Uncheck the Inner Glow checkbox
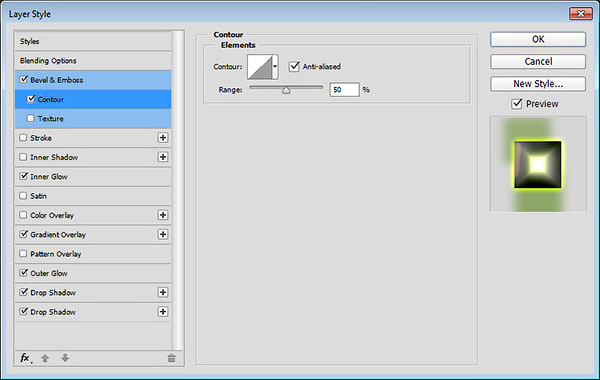600x380 pixels. (x=23, y=176)
